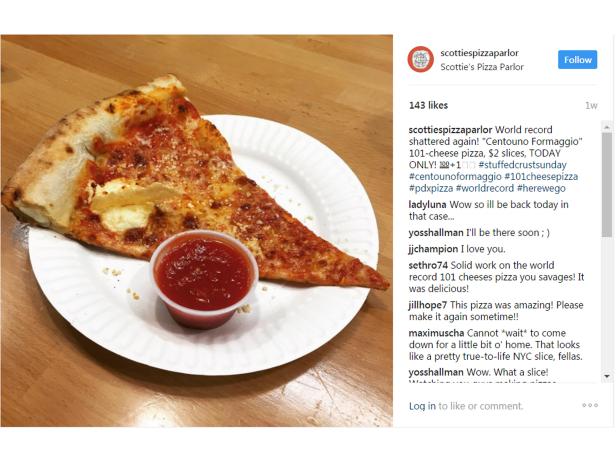616x462 pixels.
Task: Click the Follow button
Action: click(x=578, y=60)
